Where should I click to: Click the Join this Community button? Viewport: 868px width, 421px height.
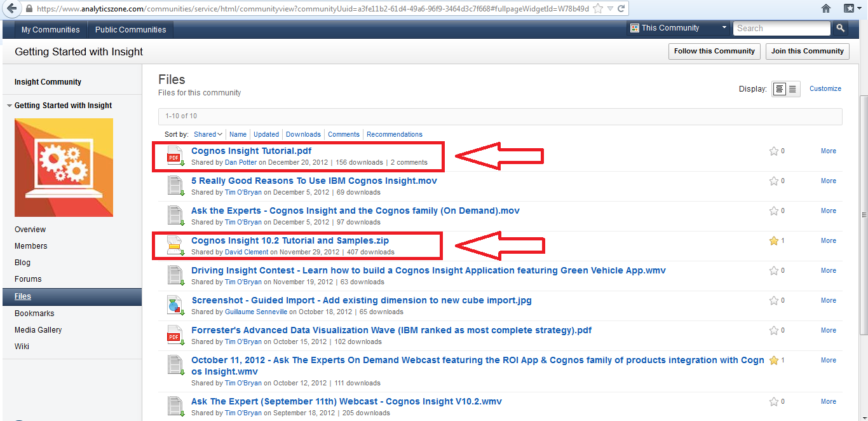808,52
